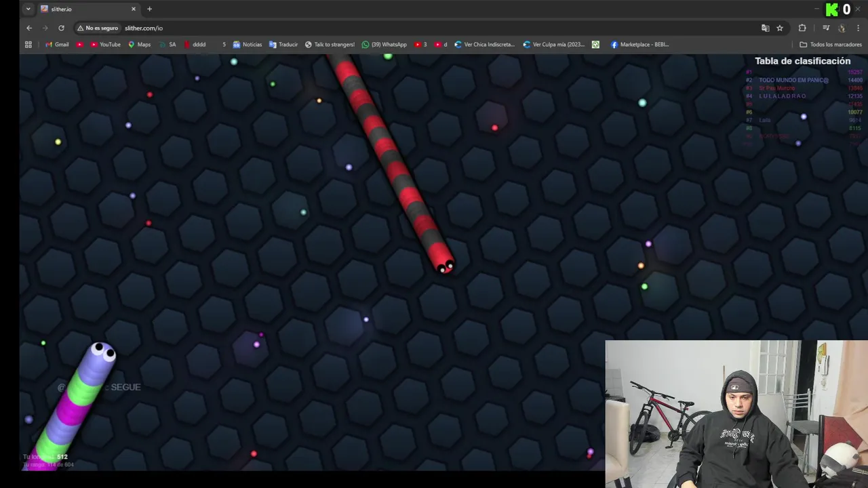Go back to the previous page
This screenshot has height=488, width=868.
29,28
